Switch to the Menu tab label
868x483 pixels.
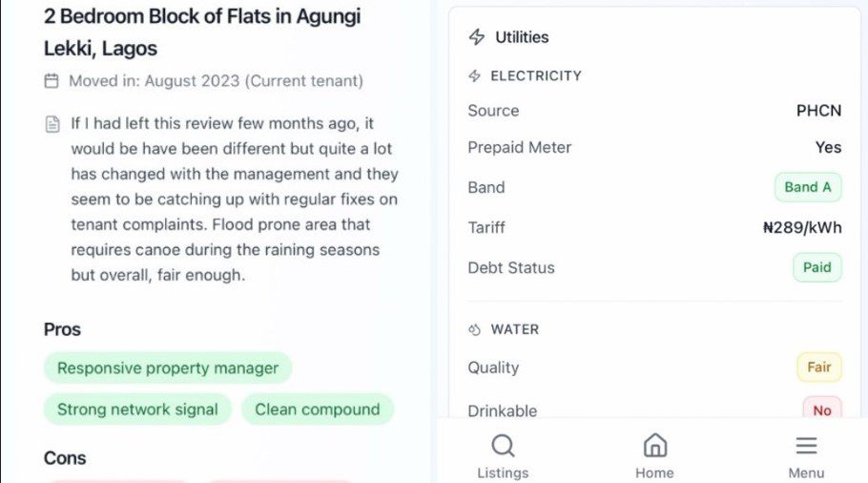click(806, 472)
